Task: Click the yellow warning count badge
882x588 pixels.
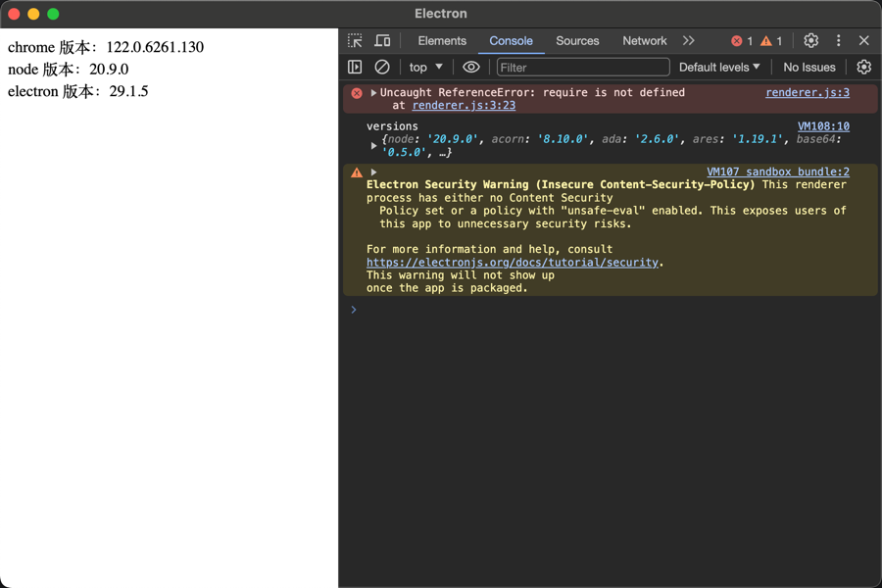Action: coord(770,41)
